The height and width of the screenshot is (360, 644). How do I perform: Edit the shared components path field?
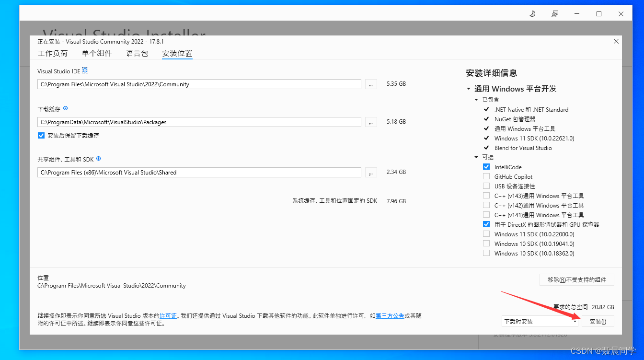199,172
